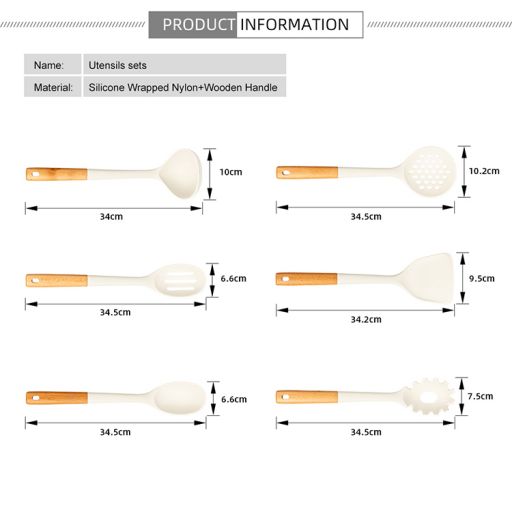
Task: Select the pasta server fork image
Action: 365,396
